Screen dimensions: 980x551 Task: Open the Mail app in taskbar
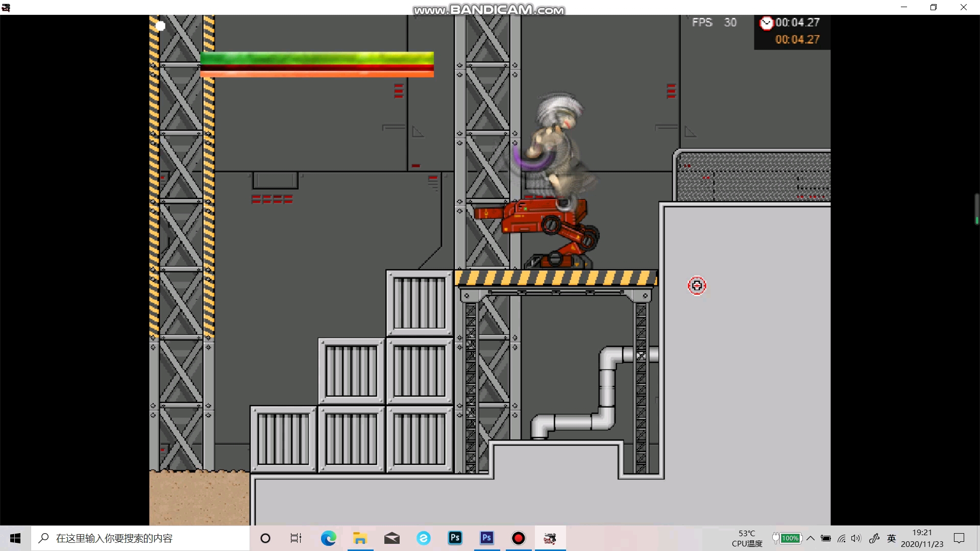coord(391,538)
